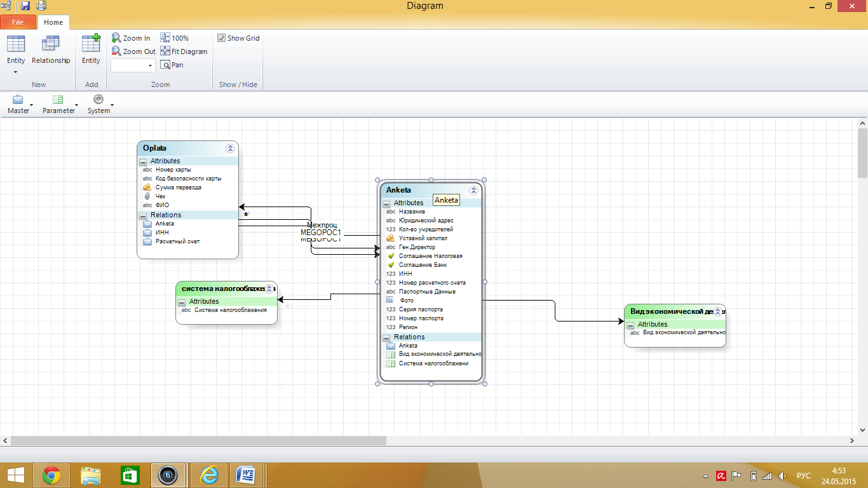The height and width of the screenshot is (488, 868).
Task: Click the Anketa relation icon in Oplata
Action: tap(147, 224)
